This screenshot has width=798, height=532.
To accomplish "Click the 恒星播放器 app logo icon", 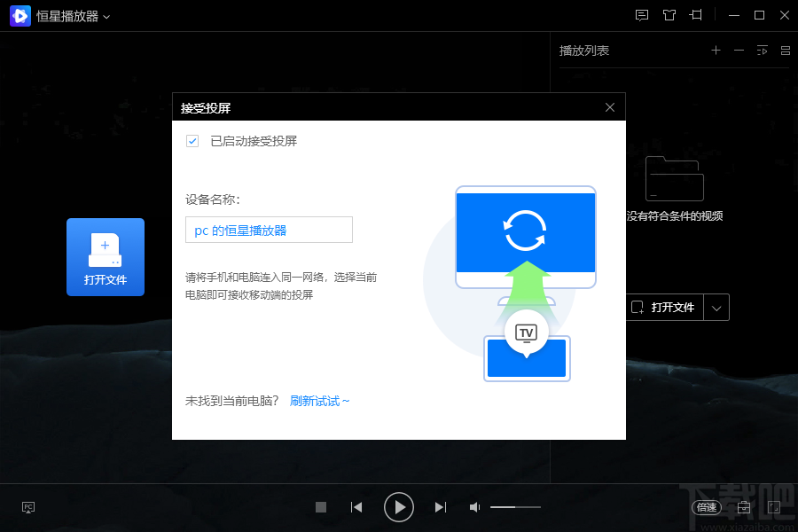I will [x=20, y=16].
